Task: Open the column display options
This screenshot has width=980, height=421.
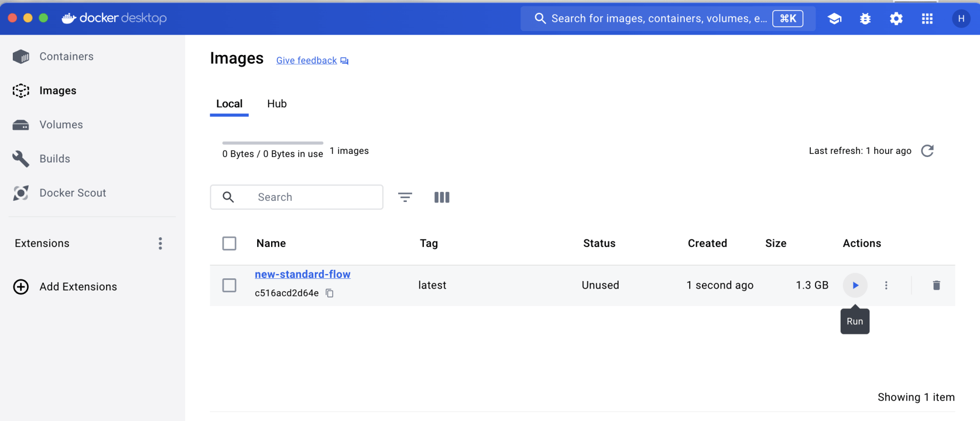Action: pyautogui.click(x=442, y=197)
